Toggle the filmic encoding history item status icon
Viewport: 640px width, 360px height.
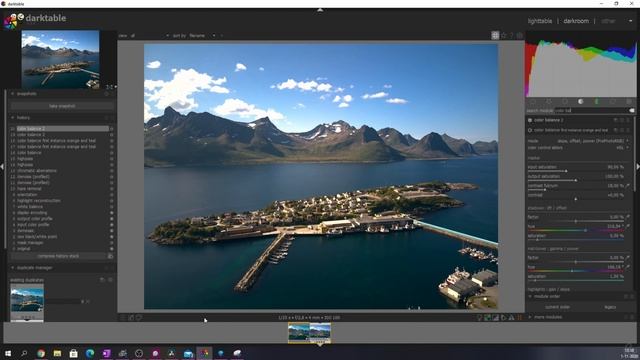pyautogui.click(x=111, y=213)
